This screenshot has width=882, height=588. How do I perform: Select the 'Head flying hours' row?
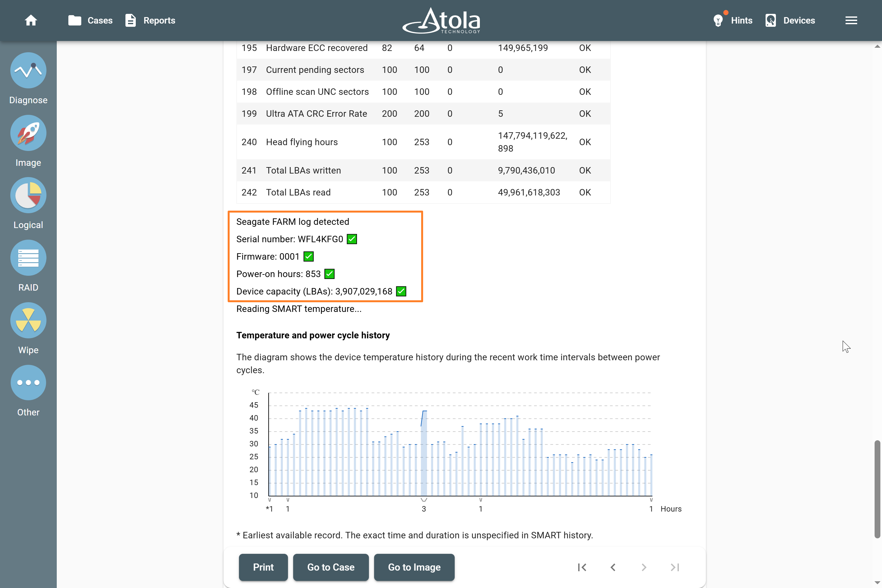click(x=423, y=142)
